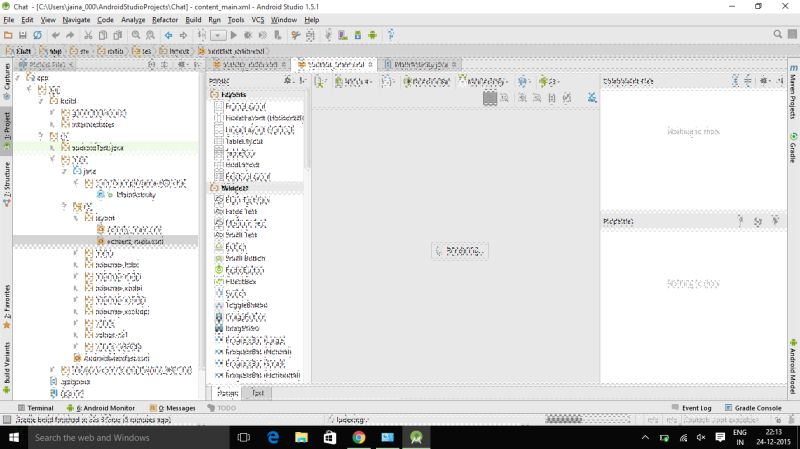Click the Debug bug icon

click(x=248, y=35)
